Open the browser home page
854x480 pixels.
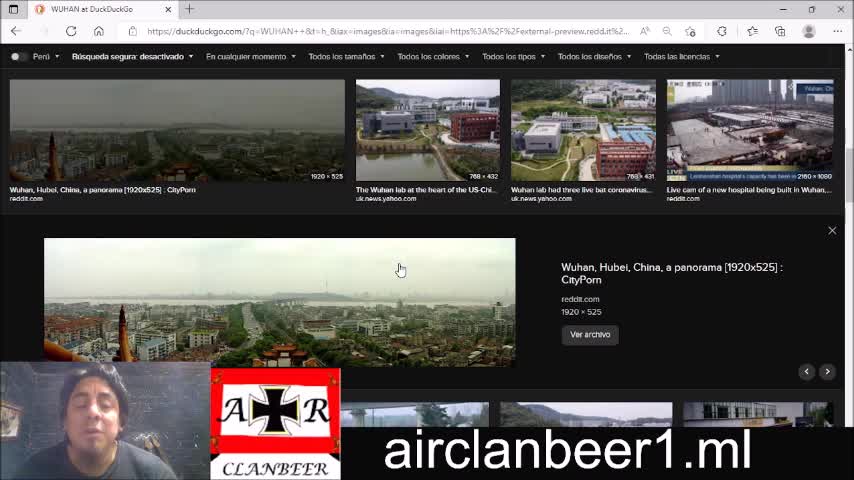coord(99,31)
